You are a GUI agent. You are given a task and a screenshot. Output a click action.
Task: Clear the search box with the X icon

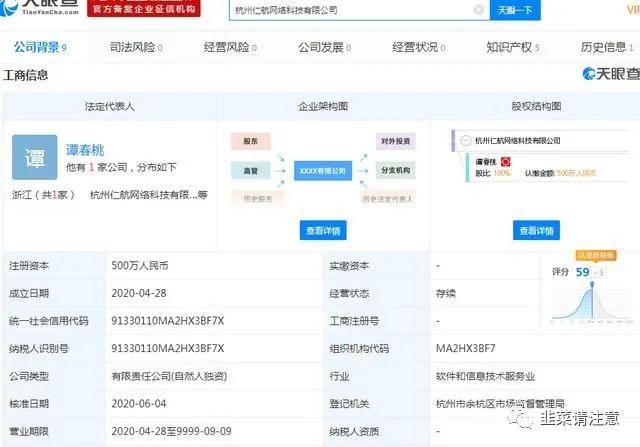[477, 9]
